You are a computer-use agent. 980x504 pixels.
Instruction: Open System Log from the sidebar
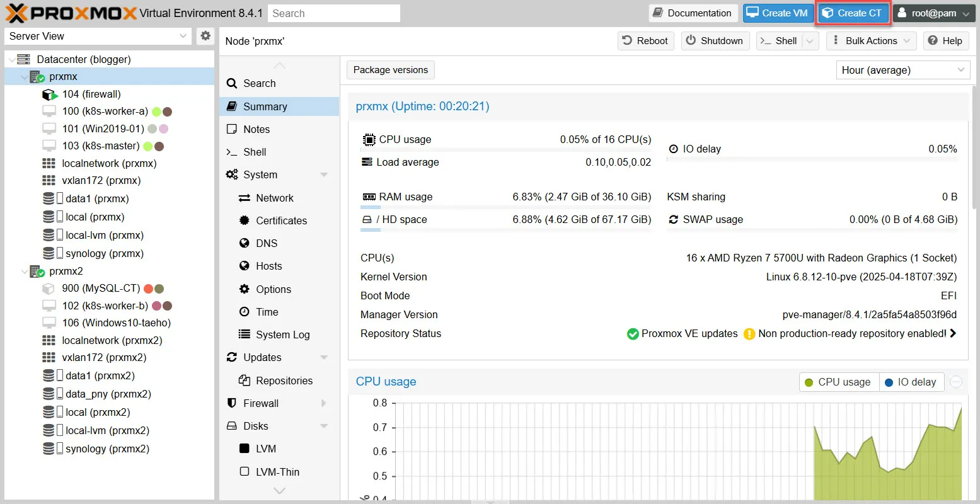tap(282, 335)
